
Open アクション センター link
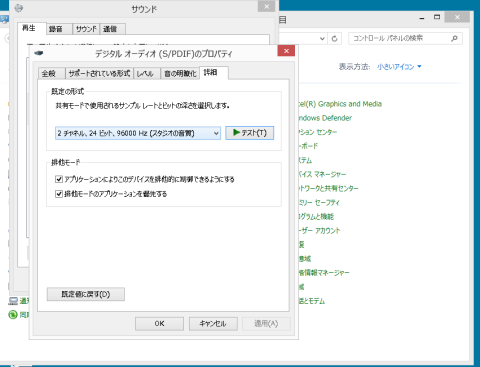[318, 132]
